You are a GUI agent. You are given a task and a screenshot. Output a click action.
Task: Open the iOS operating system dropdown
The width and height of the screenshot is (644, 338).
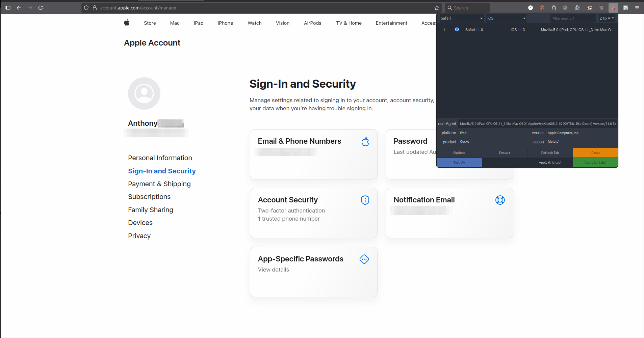[506, 18]
